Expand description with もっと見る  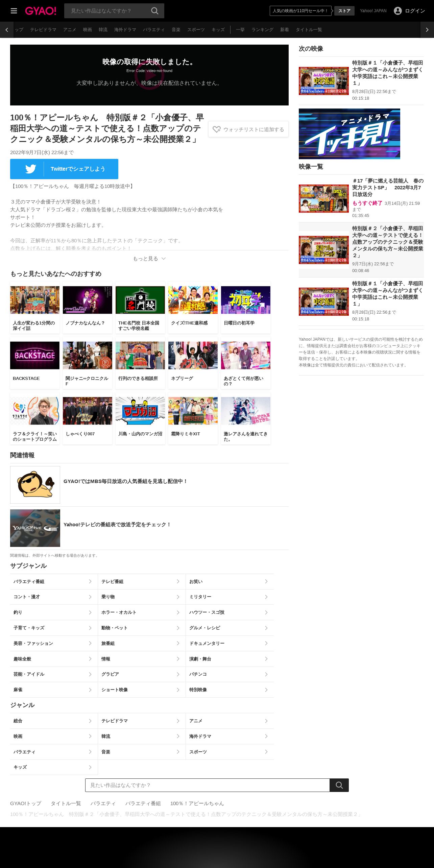[149, 259]
